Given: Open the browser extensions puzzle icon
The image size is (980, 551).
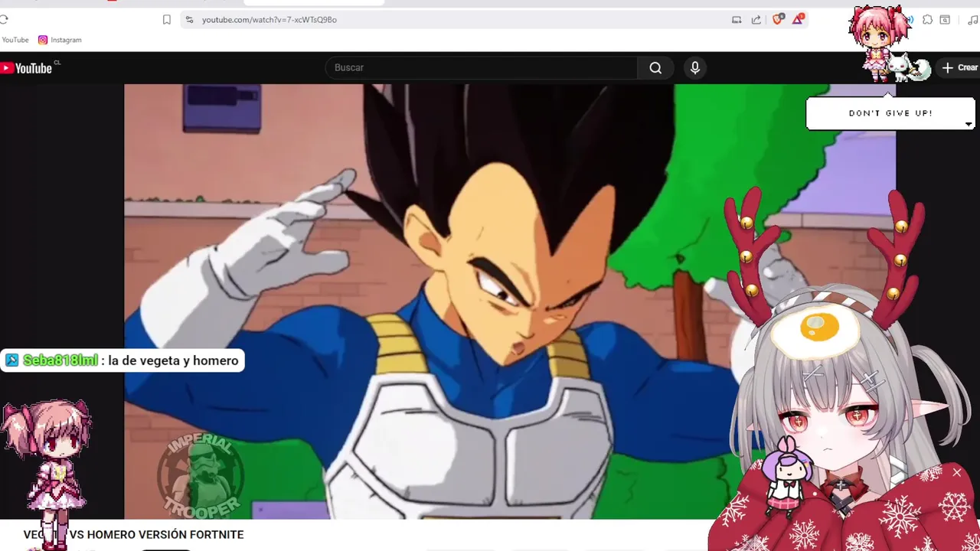Looking at the screenshot, I should (927, 20).
